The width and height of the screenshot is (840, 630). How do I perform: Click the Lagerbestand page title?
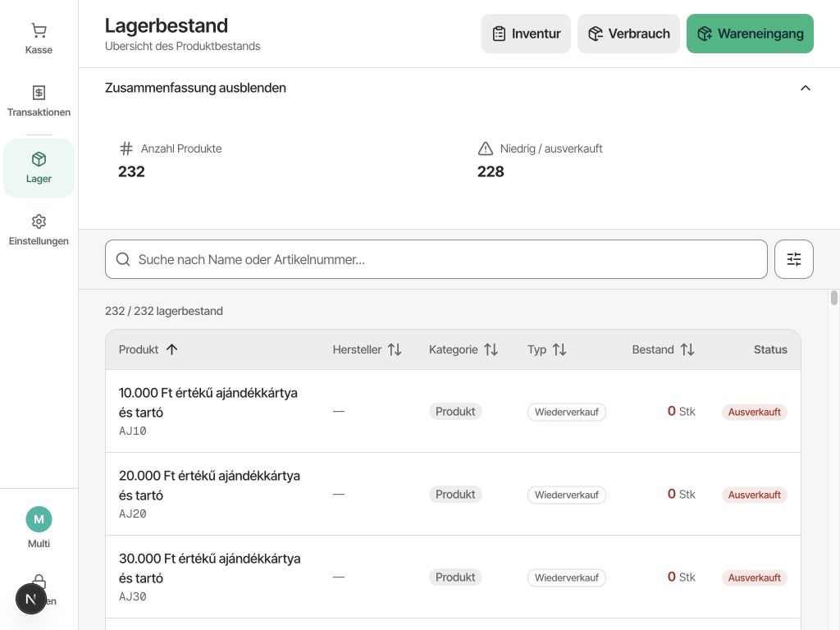click(x=167, y=25)
